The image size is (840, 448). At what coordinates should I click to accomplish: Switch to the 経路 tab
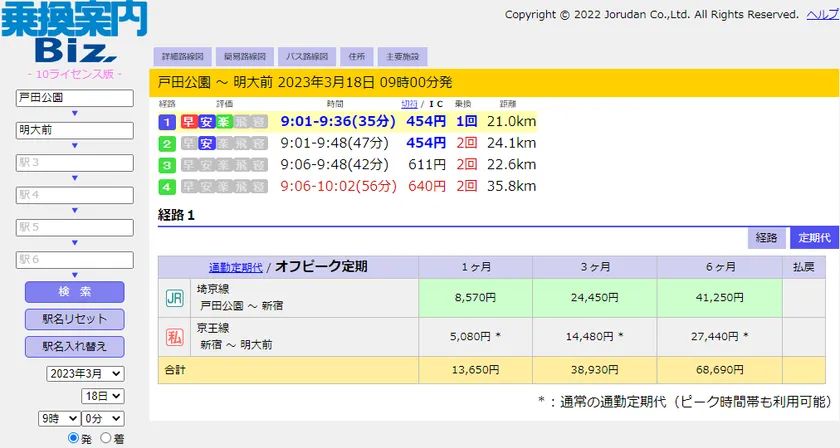tap(766, 238)
